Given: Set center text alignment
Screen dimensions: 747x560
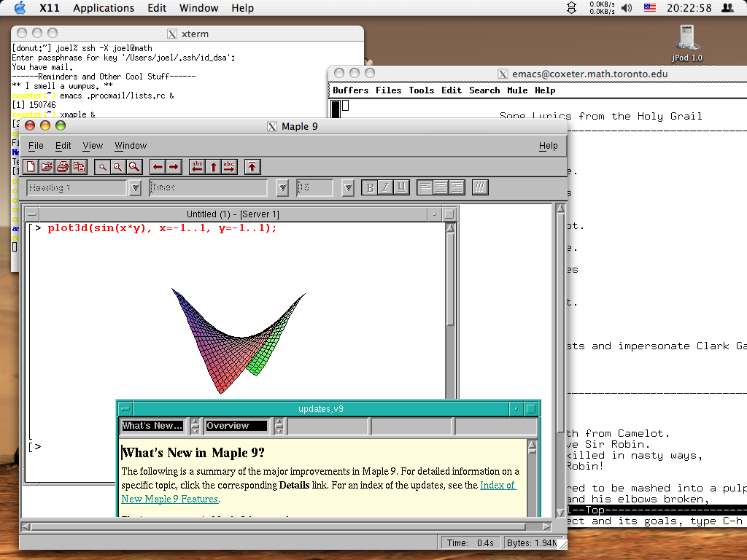Looking at the screenshot, I should (441, 187).
